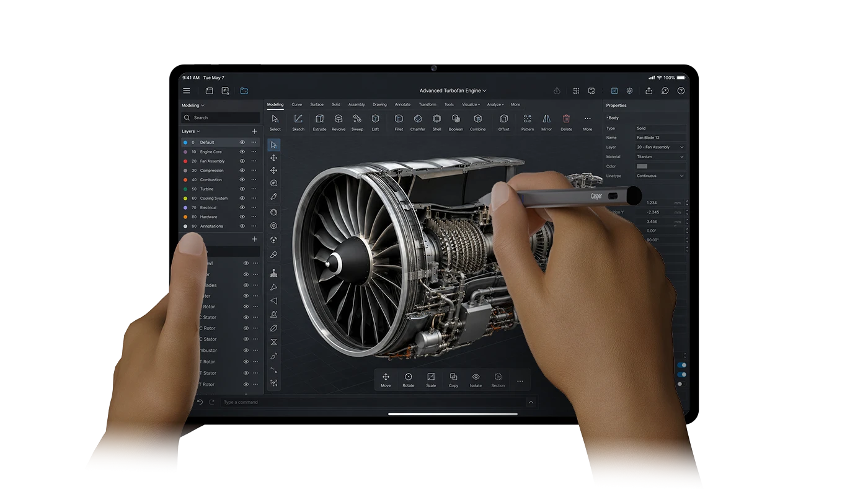Viewport: 868px width, 489px height.
Task: Open the Material dropdown showing Titanium
Action: 660,157
